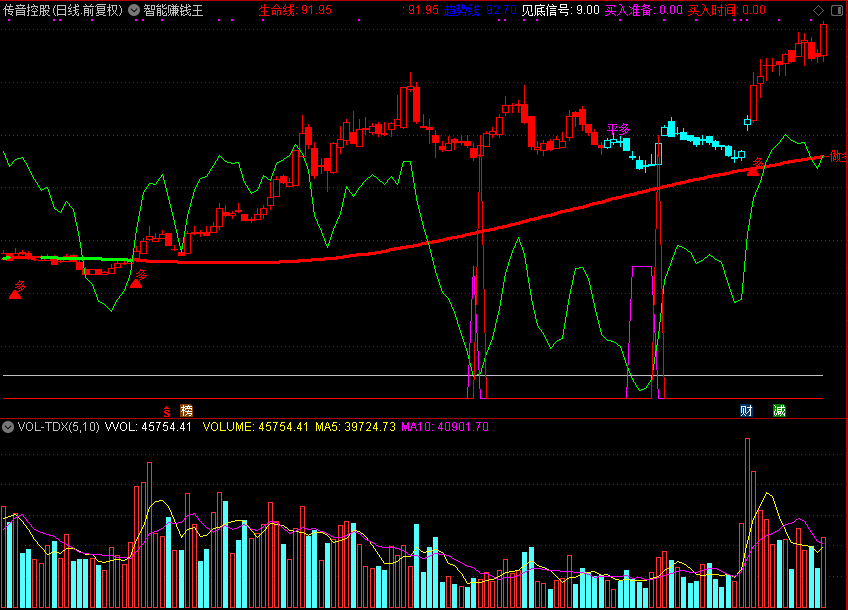This screenshot has width=848, height=610.
Task: Select the 买入准备: 0.00 value
Action: click(644, 10)
